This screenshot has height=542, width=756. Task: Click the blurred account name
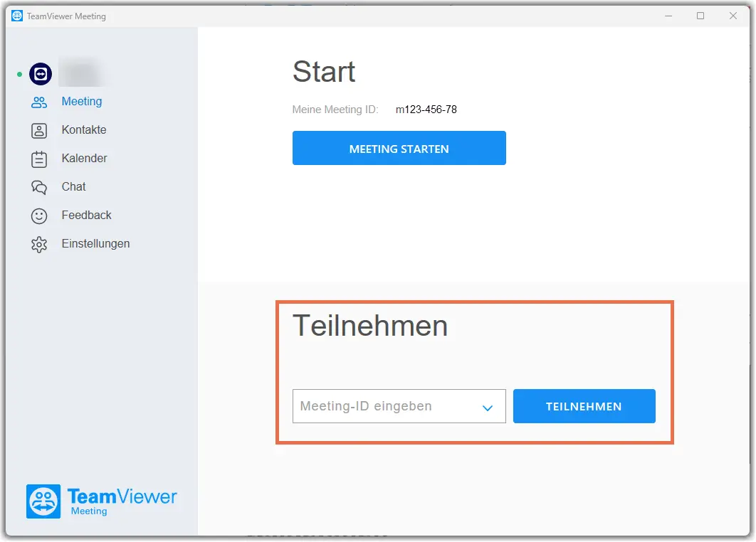80,73
